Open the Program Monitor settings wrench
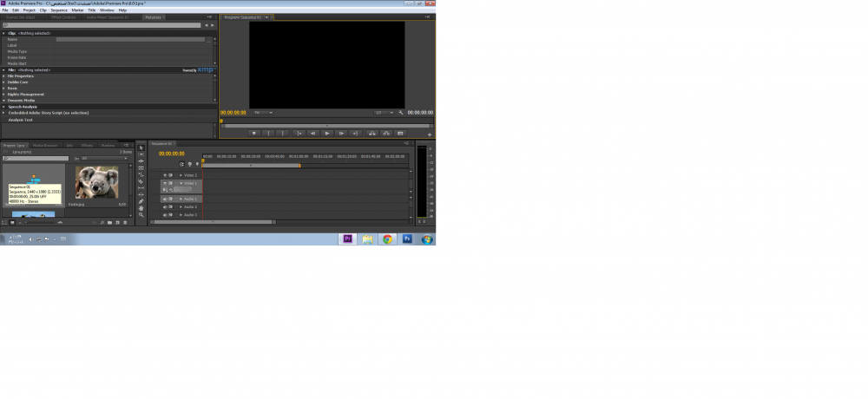This screenshot has width=868, height=399. 400,113
